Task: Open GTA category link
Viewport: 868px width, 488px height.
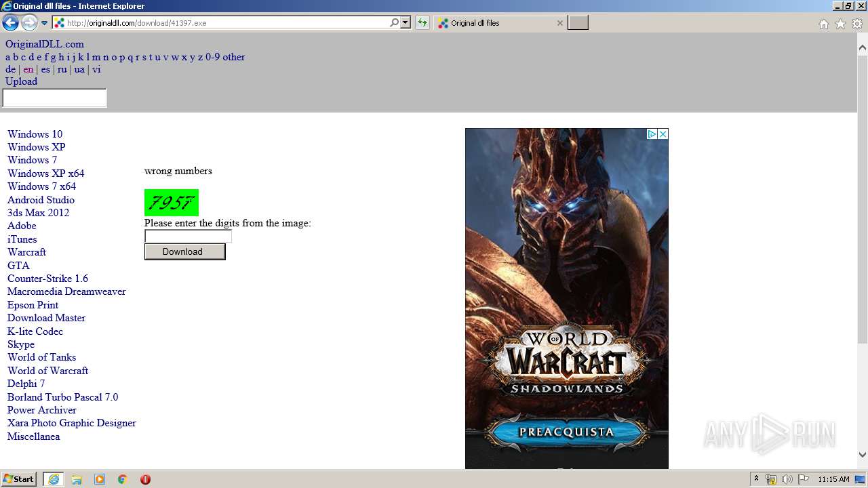Action: pyautogui.click(x=18, y=266)
